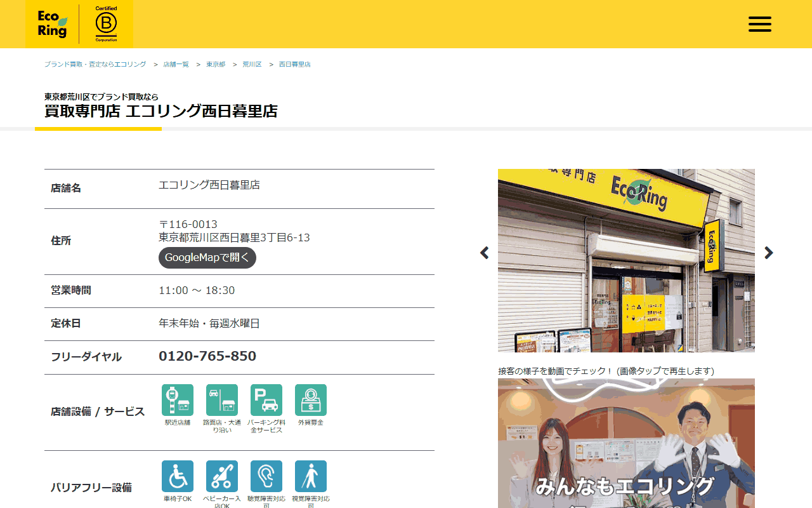Screen dimensions: 812x508
Task: Click the postal code 〒116-0013
Action: tap(188, 224)
